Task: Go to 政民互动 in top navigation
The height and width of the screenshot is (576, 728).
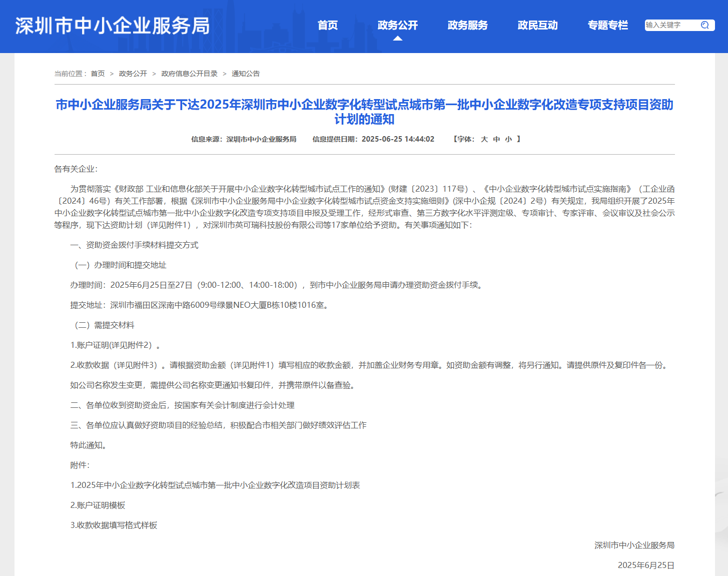Action: click(538, 25)
